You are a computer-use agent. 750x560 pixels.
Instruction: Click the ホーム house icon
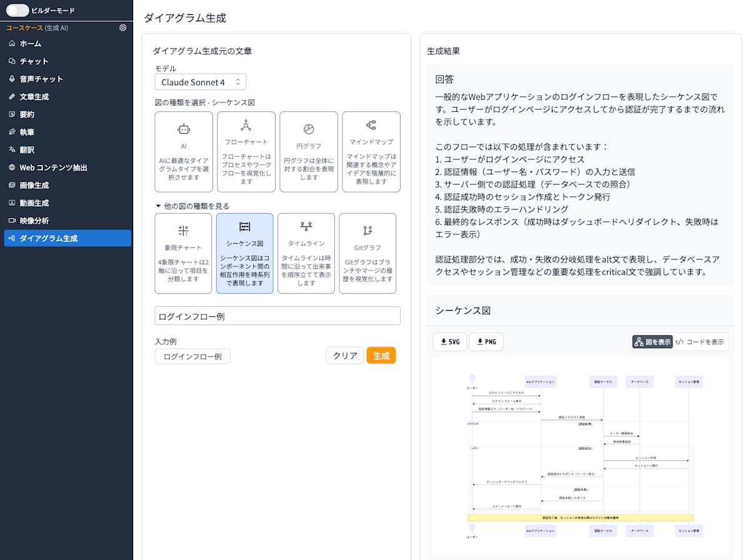[12, 44]
